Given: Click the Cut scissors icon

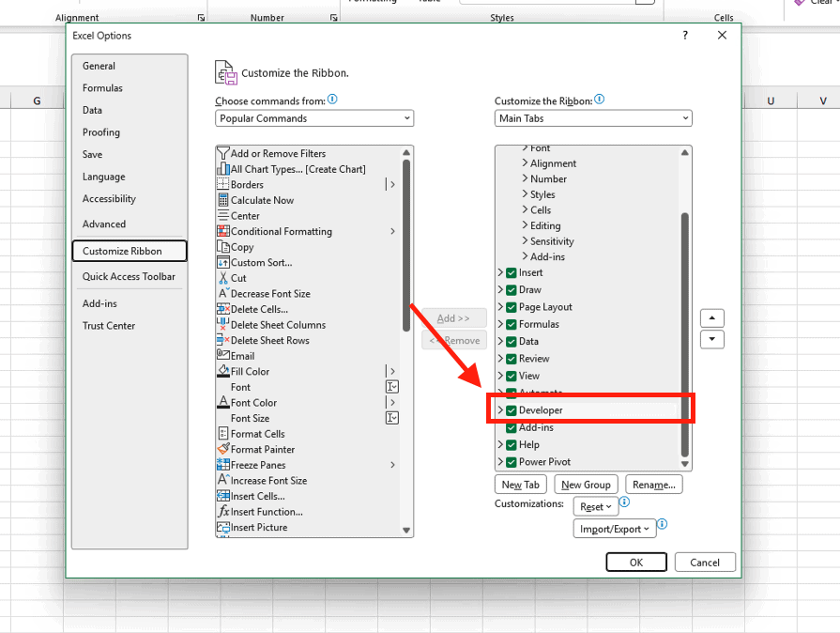Looking at the screenshot, I should click(223, 278).
